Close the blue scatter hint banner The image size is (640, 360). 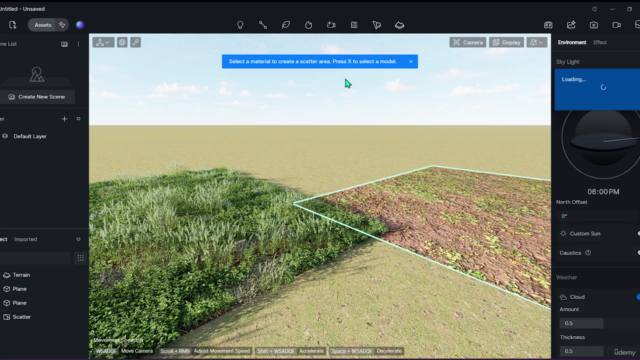411,62
